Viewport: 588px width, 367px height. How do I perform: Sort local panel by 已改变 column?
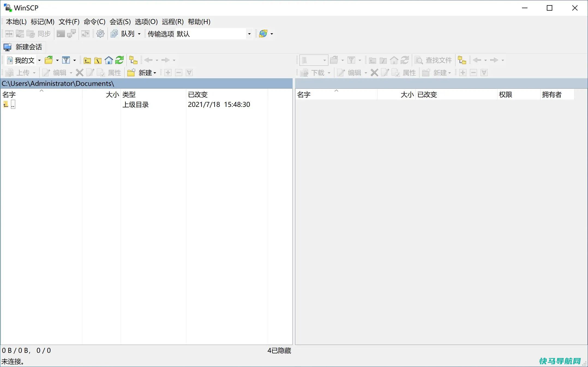[x=227, y=94]
